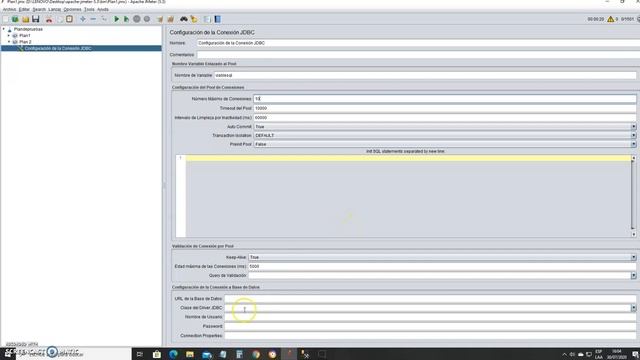The image size is (640, 360).
Task: Click the Comentarios input field
Action: click(418, 54)
